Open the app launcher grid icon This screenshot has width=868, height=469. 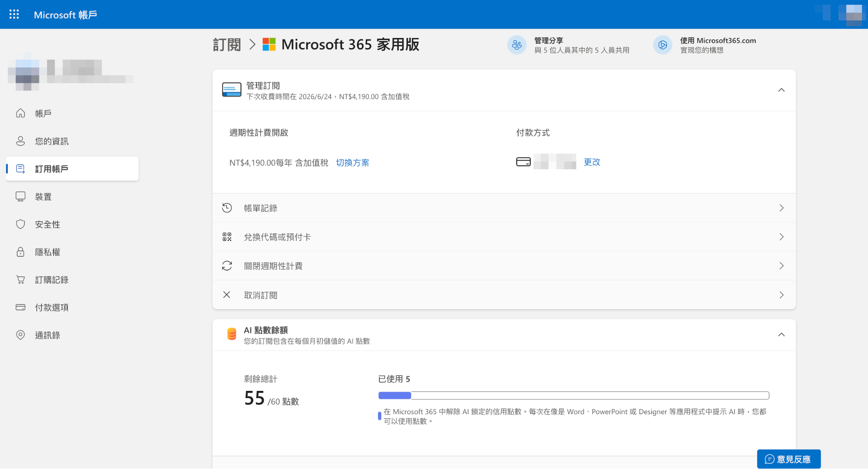coord(14,14)
